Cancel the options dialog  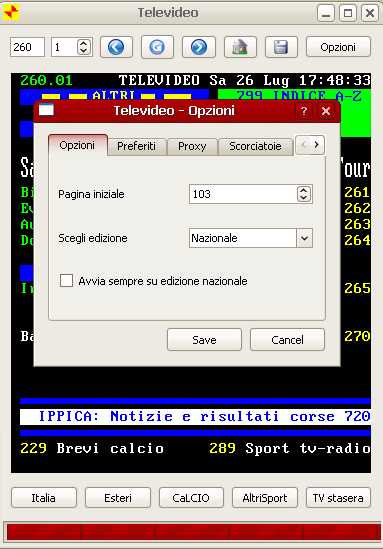coord(287,340)
